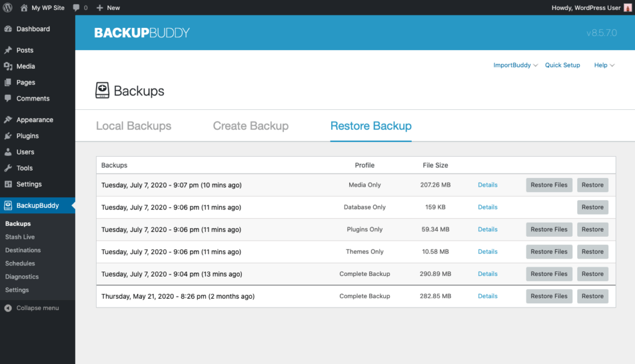Open Pages menu item
Screen dimensions: 635x364
click(25, 82)
